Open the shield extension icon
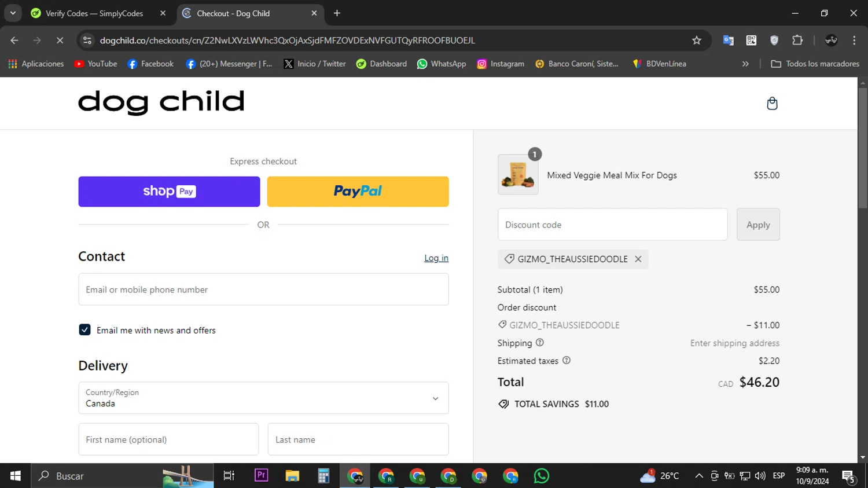 point(774,40)
